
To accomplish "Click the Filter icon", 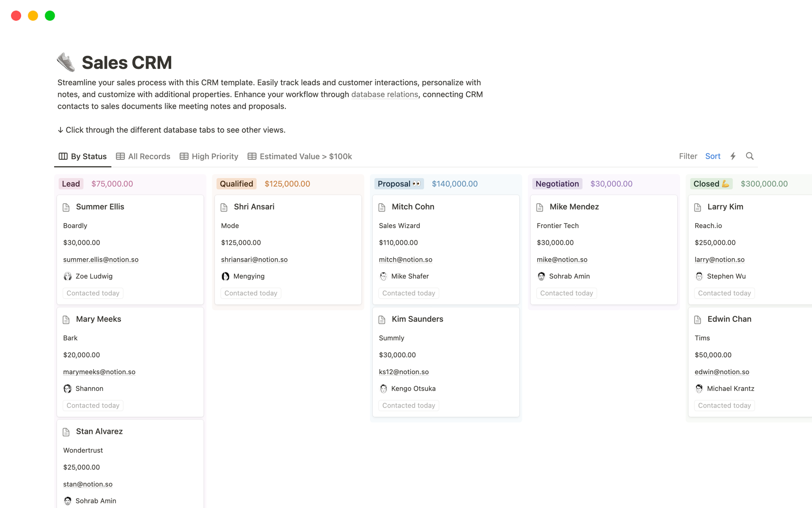I will (688, 156).
